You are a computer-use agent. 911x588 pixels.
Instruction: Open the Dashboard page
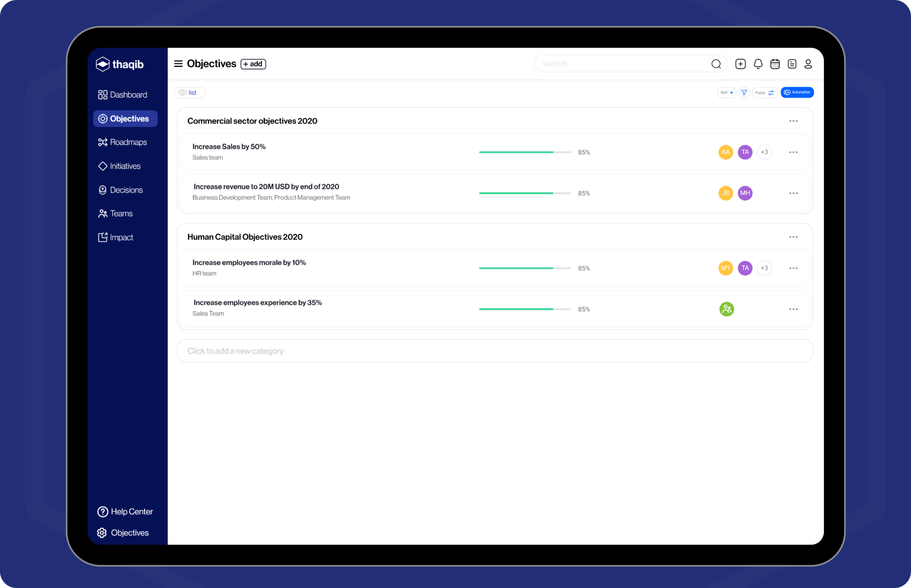tap(123, 95)
